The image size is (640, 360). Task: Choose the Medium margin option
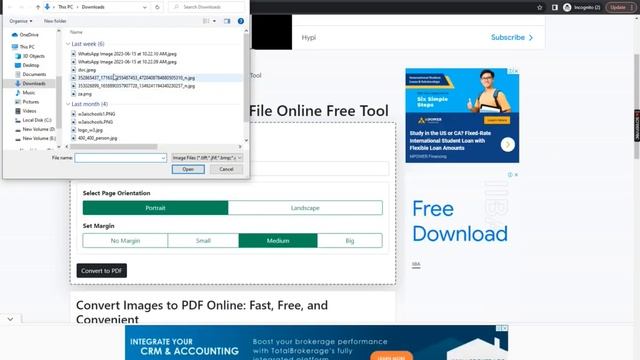pyautogui.click(x=278, y=241)
